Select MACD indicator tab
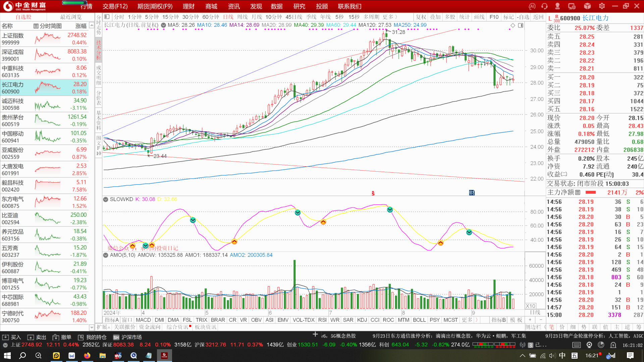This screenshot has height=362, width=644. tap(143, 320)
